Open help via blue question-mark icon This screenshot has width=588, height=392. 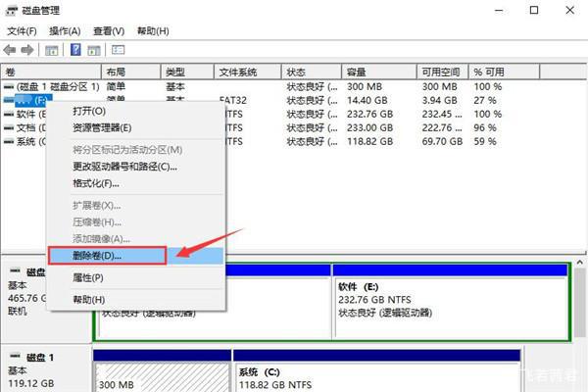[x=75, y=50]
